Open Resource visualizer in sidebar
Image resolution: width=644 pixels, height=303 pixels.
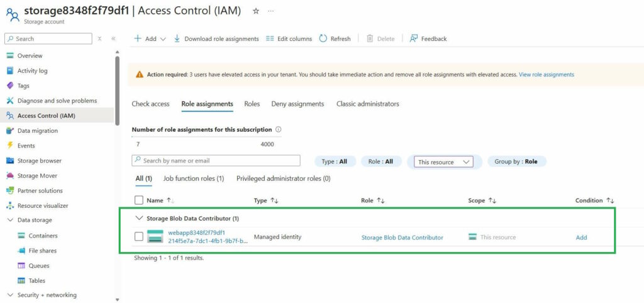[42, 206]
